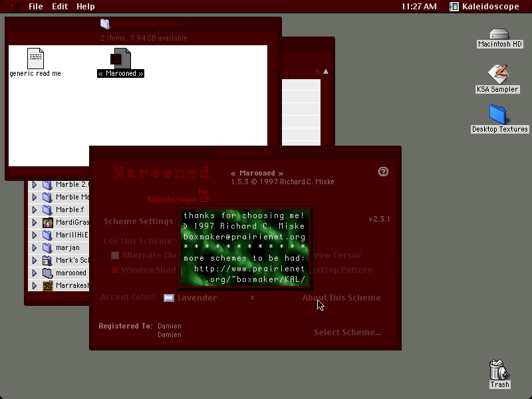Open the File menu

(x=36, y=7)
